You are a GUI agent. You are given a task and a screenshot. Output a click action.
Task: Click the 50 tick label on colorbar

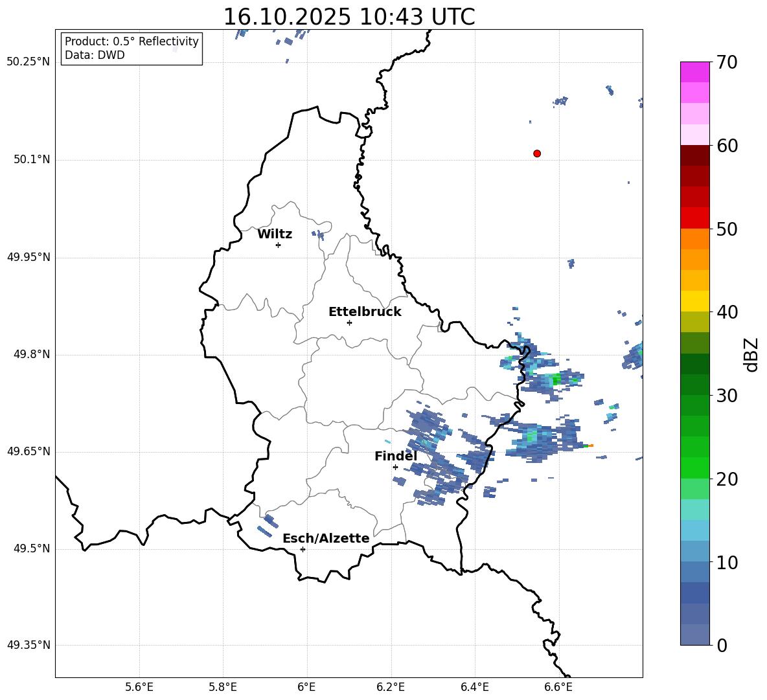pyautogui.click(x=727, y=229)
